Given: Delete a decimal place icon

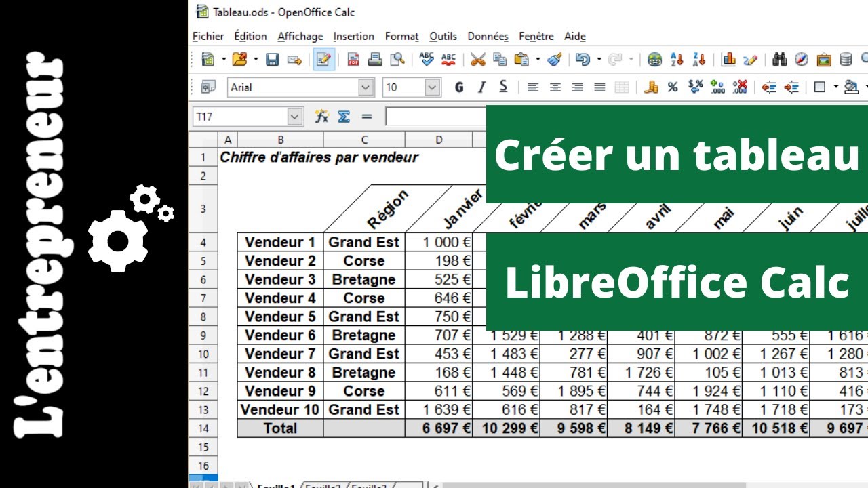Looking at the screenshot, I should point(740,87).
